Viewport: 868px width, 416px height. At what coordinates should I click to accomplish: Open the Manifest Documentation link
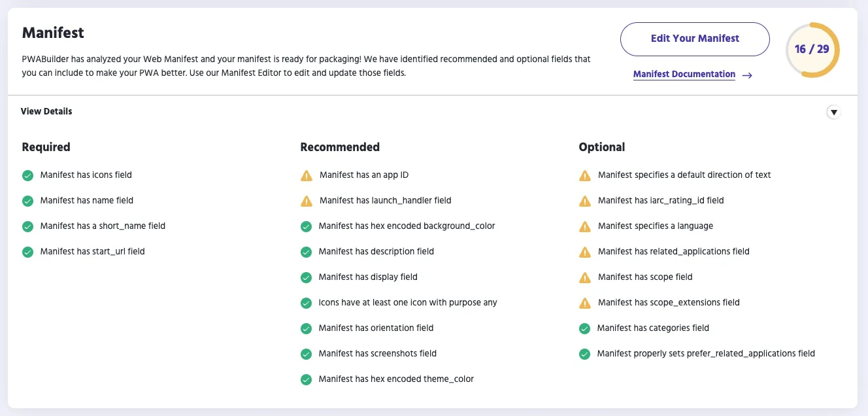point(684,75)
